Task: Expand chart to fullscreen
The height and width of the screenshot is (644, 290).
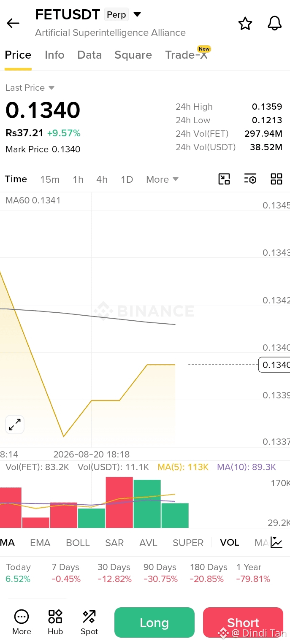Action: point(15,425)
